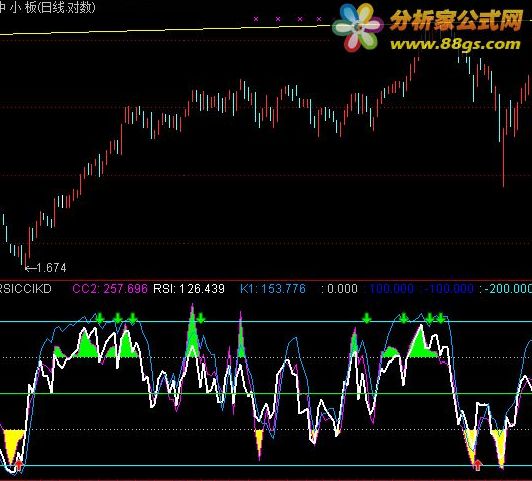Screen dimensions: 532x481
Task: Click the leftmost green down arrow signal
Action: [99, 318]
